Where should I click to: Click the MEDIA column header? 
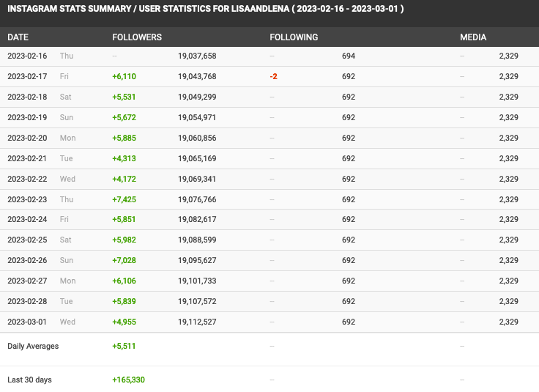pos(473,37)
